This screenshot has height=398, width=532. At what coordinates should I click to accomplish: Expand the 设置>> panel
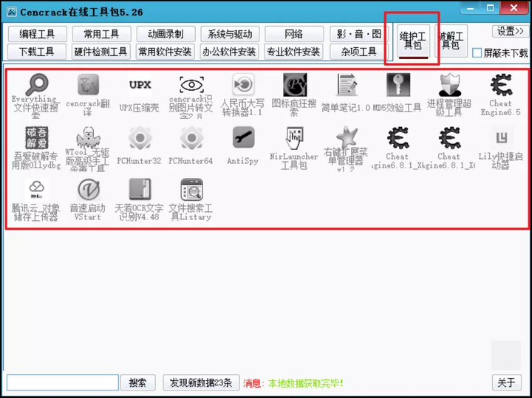pyautogui.click(x=510, y=32)
